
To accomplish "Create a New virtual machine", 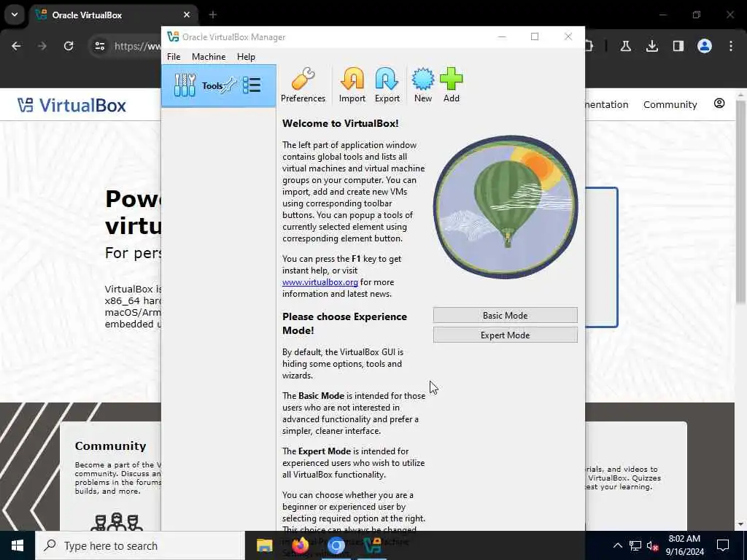I will click(422, 85).
